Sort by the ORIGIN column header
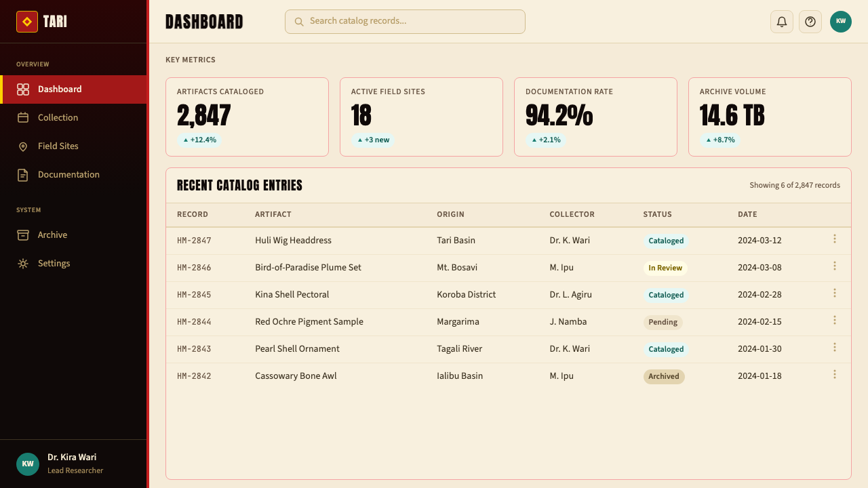This screenshot has height=488, width=868. tap(451, 214)
